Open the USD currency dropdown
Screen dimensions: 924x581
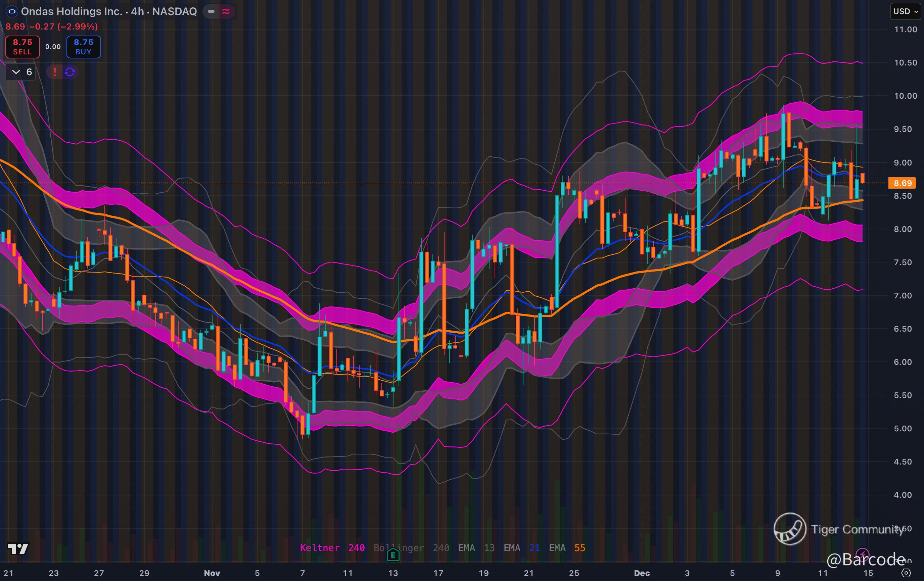[905, 11]
